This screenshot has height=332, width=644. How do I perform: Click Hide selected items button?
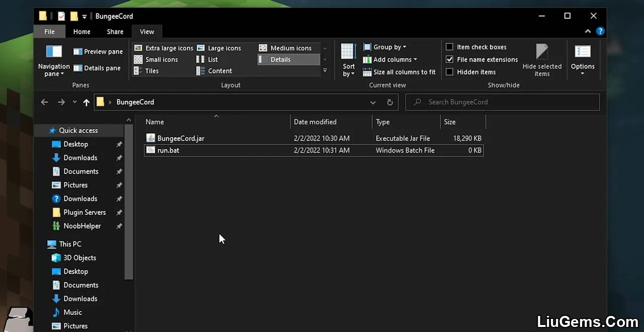(x=542, y=60)
